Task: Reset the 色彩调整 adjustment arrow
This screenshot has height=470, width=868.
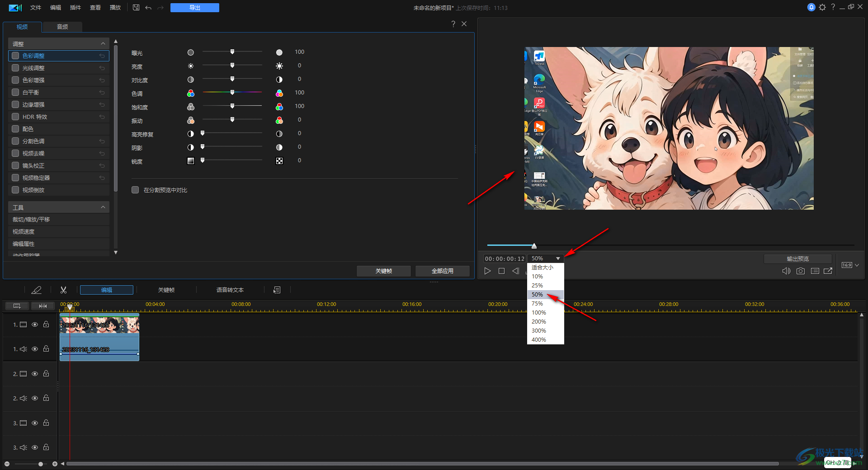Action: point(102,56)
